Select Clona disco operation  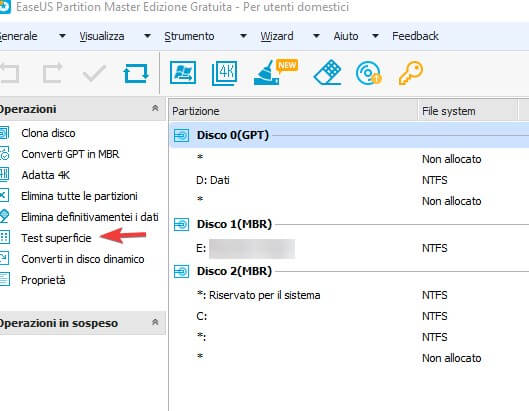[48, 133]
